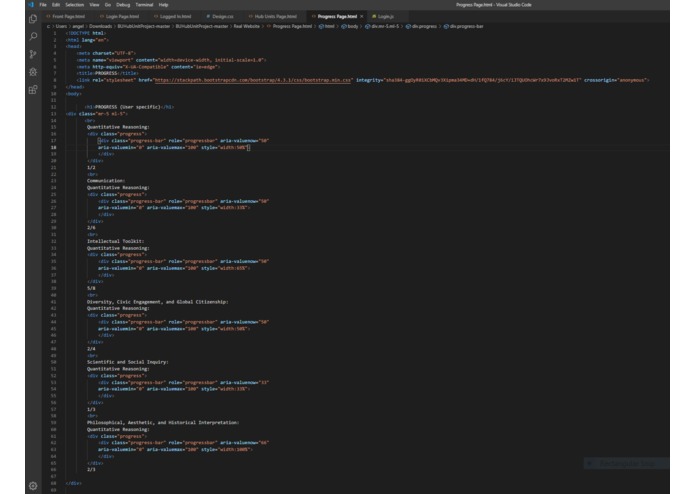
Task: Click the 'width:65%' style value
Action: [234, 268]
